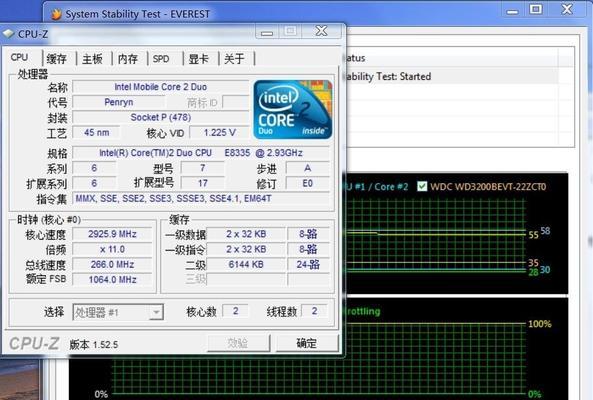593x400 pixels.
Task: Click the CPU-Z title bar icon
Action: click(8, 34)
